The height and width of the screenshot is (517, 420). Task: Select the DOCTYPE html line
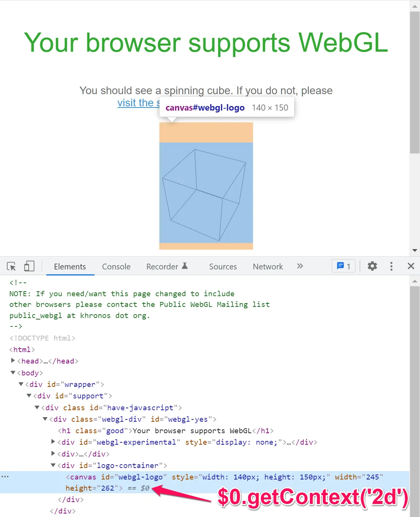tap(42, 338)
